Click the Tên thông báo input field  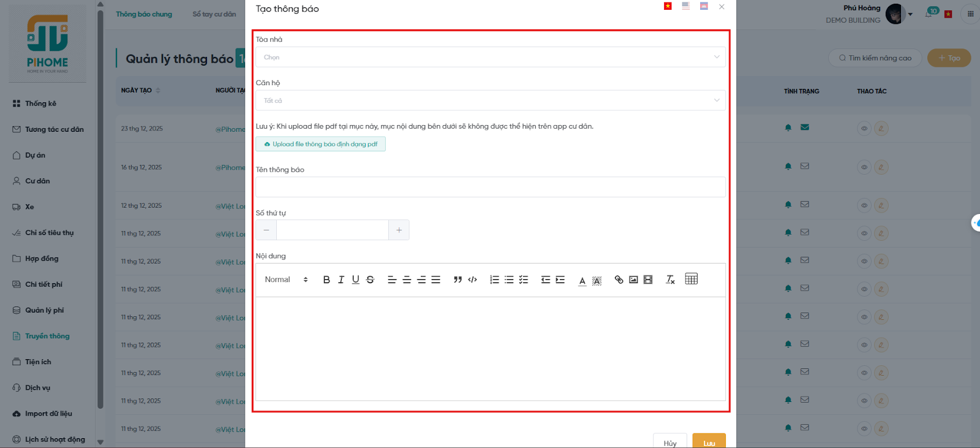pos(490,187)
